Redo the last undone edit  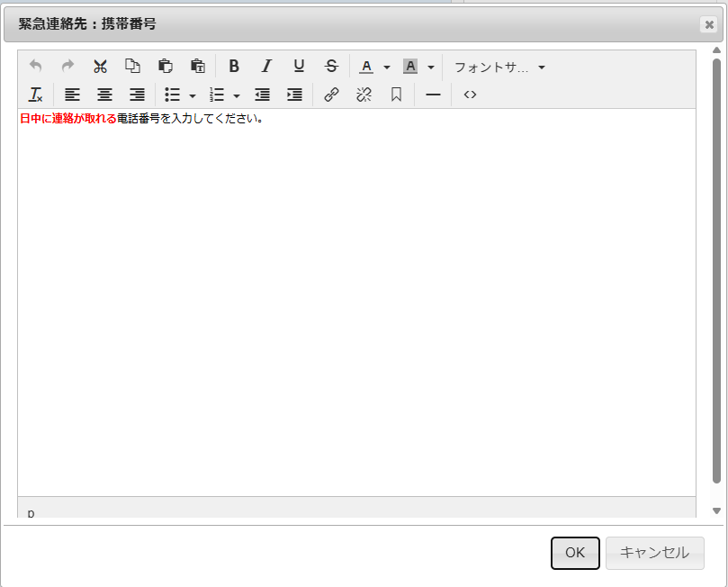[x=67, y=66]
